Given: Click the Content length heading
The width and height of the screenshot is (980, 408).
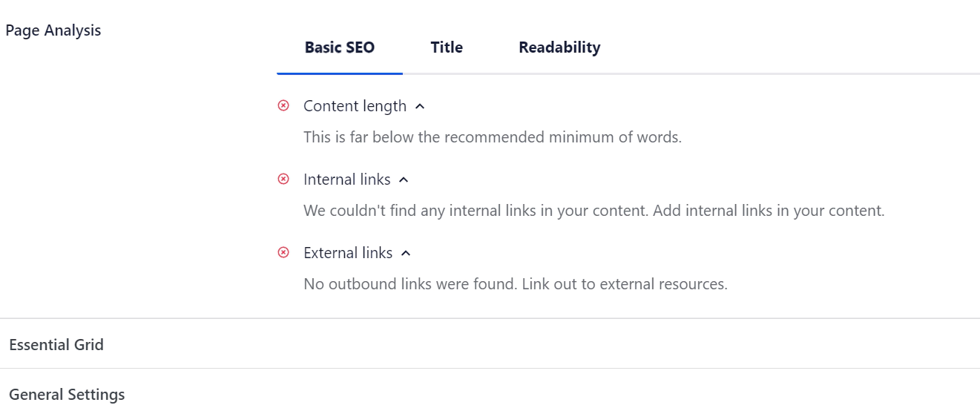Looking at the screenshot, I should click(x=355, y=106).
